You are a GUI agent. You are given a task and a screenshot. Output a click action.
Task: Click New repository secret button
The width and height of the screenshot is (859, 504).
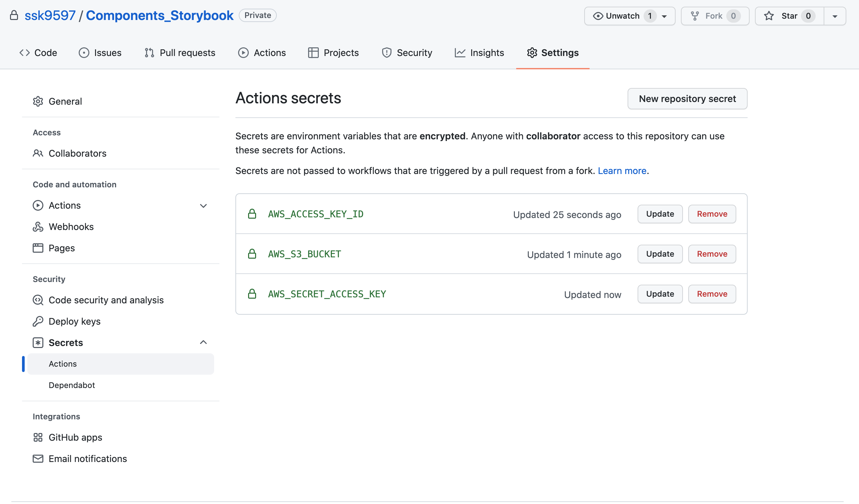point(687,99)
